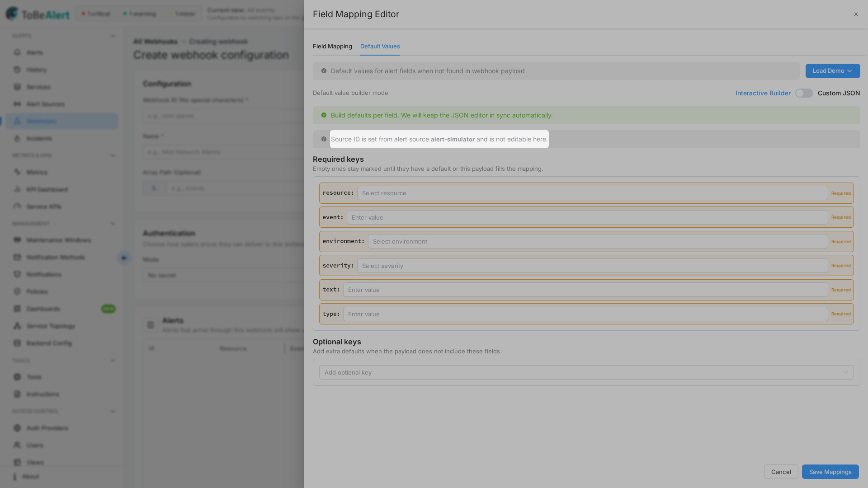Expand the Add optional key dropdown
The height and width of the screenshot is (488, 868).
tap(586, 372)
